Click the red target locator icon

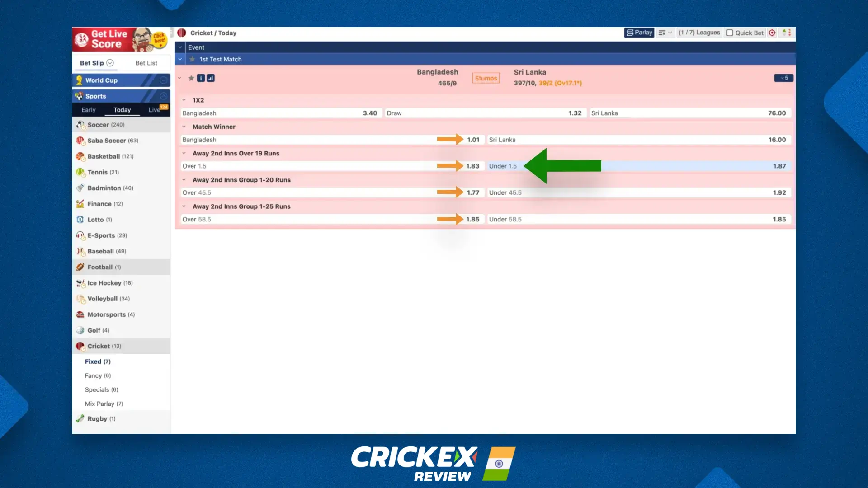pyautogui.click(x=772, y=33)
